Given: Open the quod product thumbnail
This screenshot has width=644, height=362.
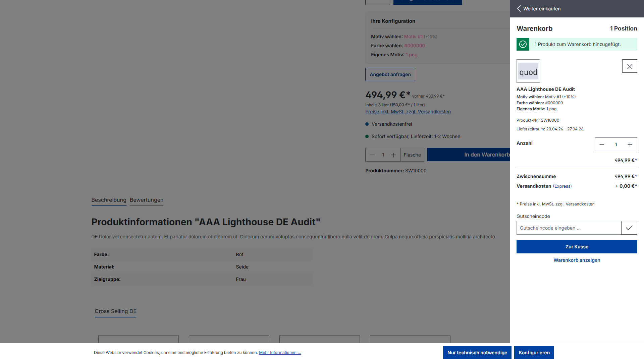Looking at the screenshot, I should coord(528,71).
